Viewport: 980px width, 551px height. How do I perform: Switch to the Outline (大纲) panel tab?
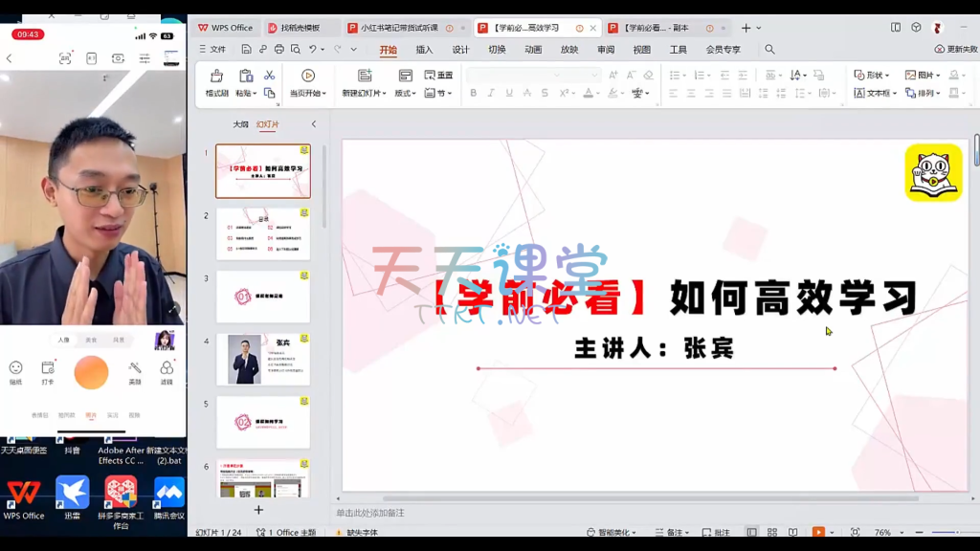point(240,124)
